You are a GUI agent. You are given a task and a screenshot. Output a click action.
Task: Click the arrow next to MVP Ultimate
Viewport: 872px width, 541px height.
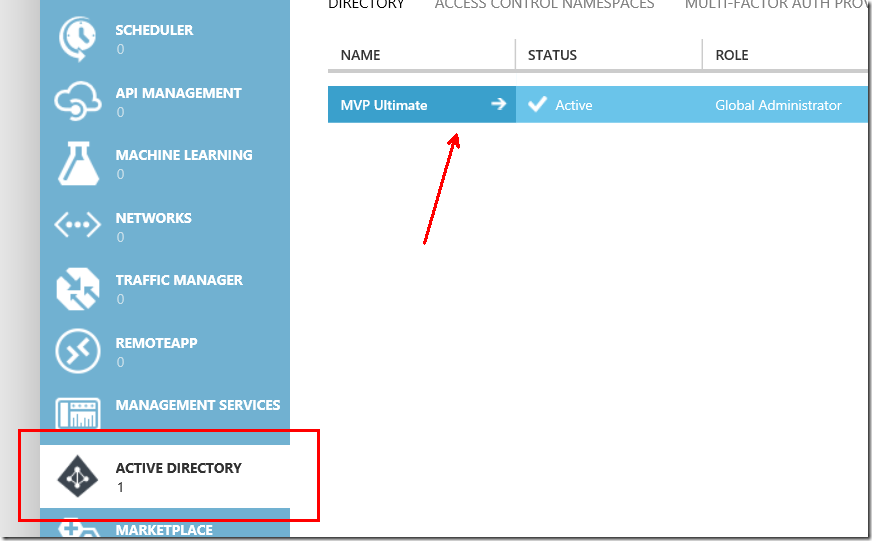click(x=499, y=104)
